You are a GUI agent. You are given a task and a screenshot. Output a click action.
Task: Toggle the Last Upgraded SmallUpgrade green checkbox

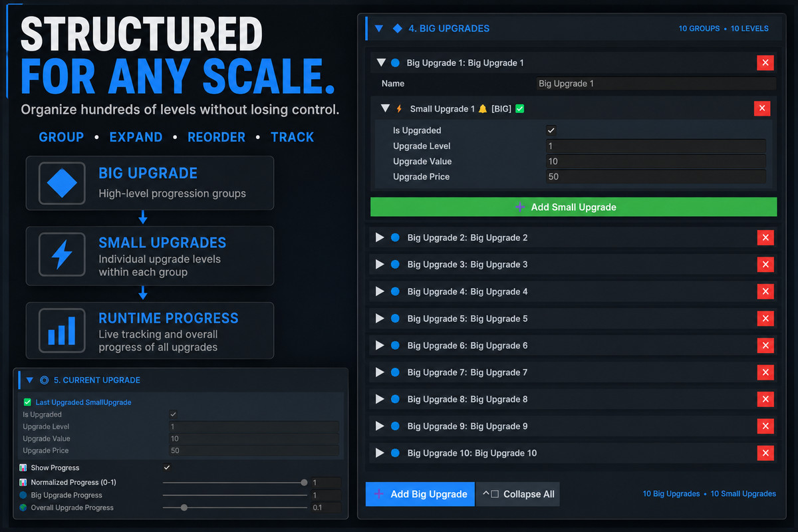click(x=27, y=402)
